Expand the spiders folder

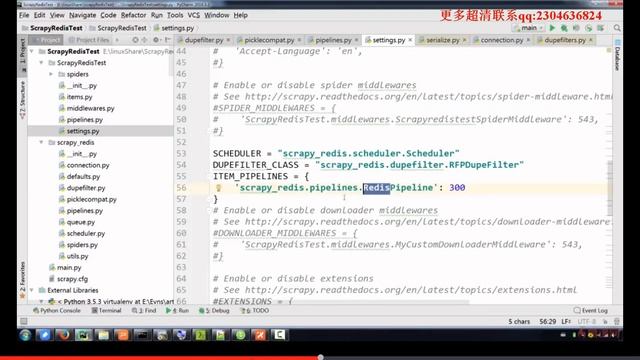51,74
